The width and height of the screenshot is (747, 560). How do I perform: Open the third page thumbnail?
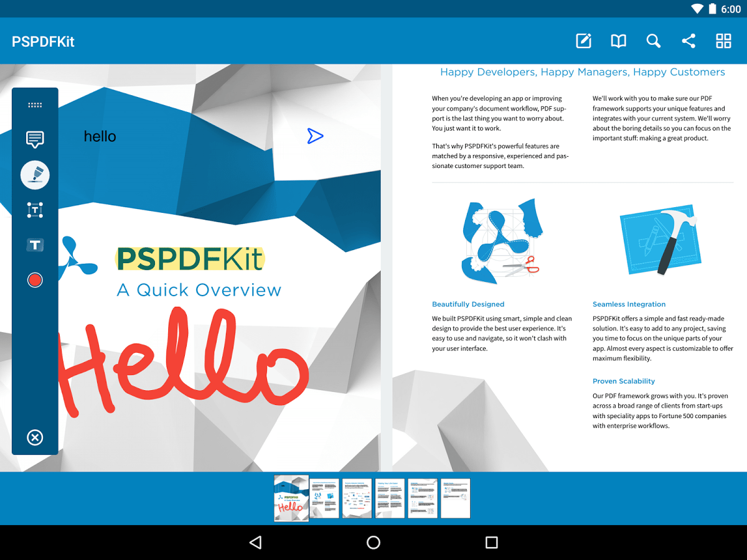click(x=357, y=498)
